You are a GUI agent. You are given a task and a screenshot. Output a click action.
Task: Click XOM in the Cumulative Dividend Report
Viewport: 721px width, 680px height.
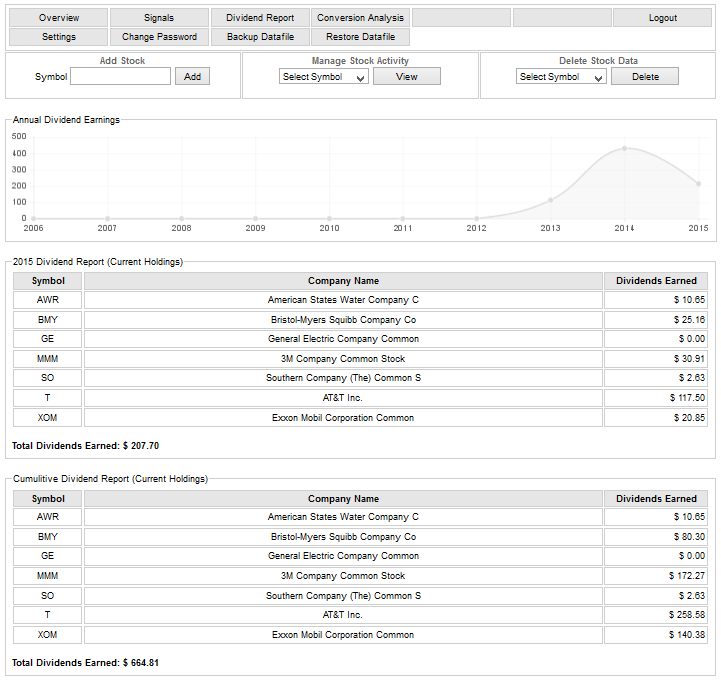click(48, 634)
